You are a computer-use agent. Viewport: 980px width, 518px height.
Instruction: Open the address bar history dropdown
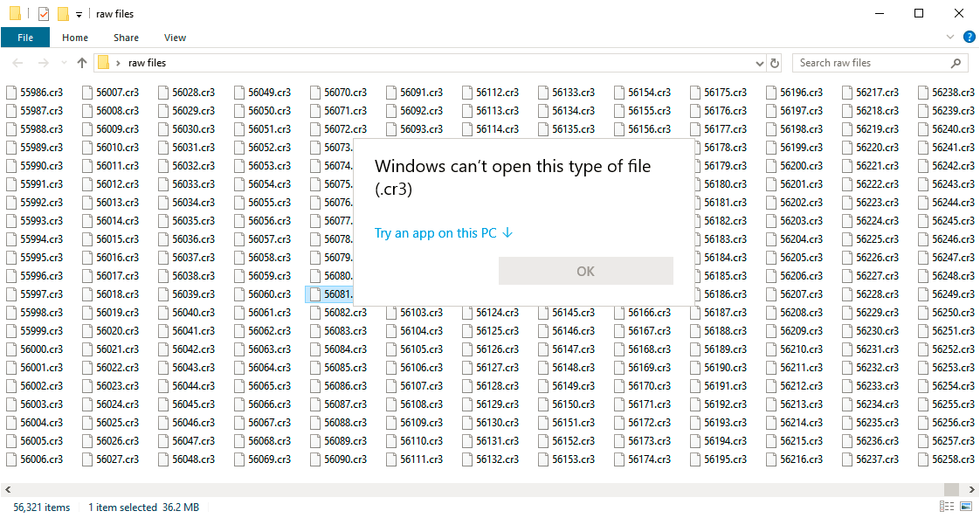point(759,62)
